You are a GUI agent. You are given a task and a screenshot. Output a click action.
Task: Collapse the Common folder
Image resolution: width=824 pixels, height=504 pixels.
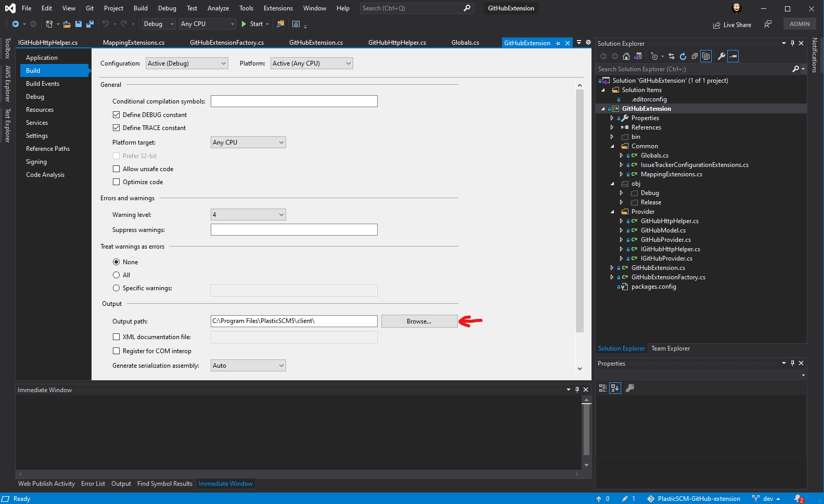coord(612,146)
